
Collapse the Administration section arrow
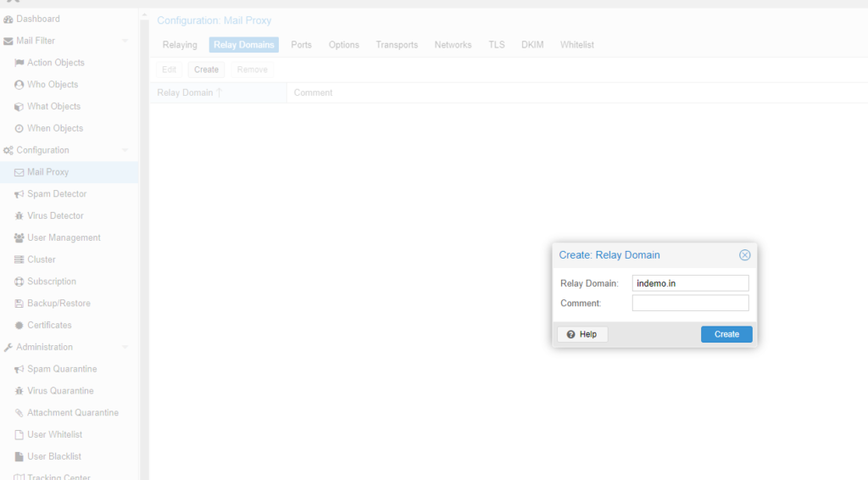(125, 347)
